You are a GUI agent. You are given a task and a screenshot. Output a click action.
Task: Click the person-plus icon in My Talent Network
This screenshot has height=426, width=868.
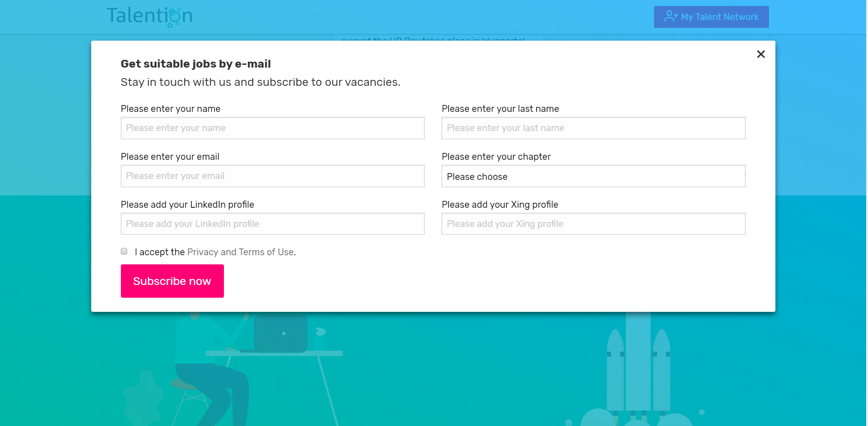click(671, 16)
